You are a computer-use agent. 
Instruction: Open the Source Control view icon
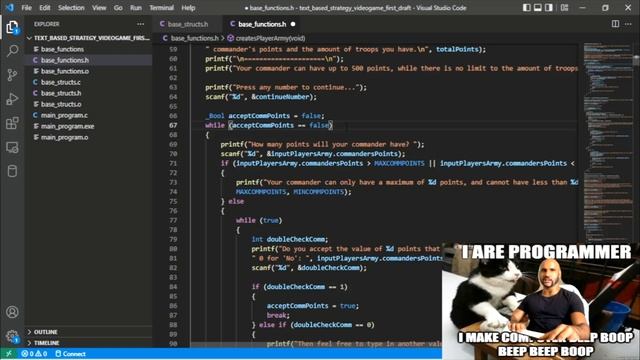point(12,75)
